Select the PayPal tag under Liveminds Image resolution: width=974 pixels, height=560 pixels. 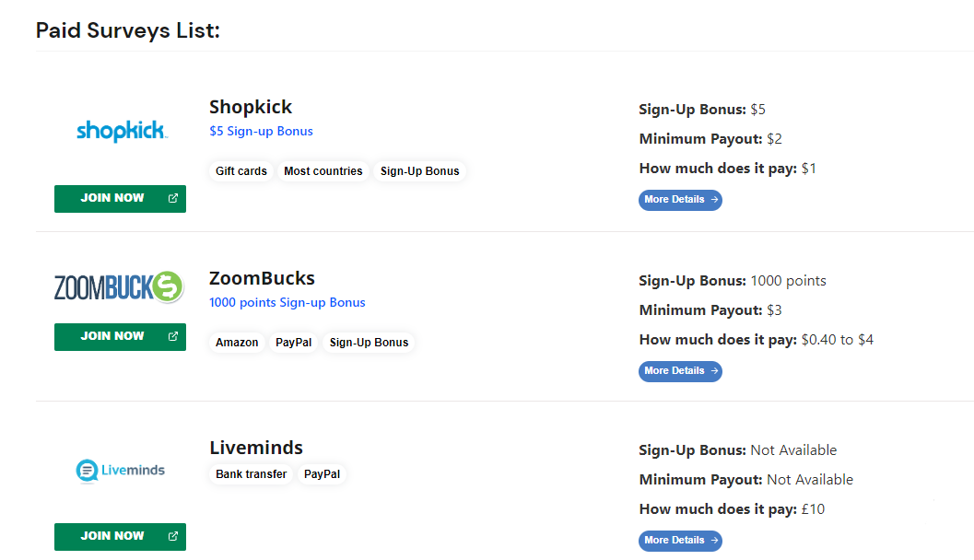(322, 474)
